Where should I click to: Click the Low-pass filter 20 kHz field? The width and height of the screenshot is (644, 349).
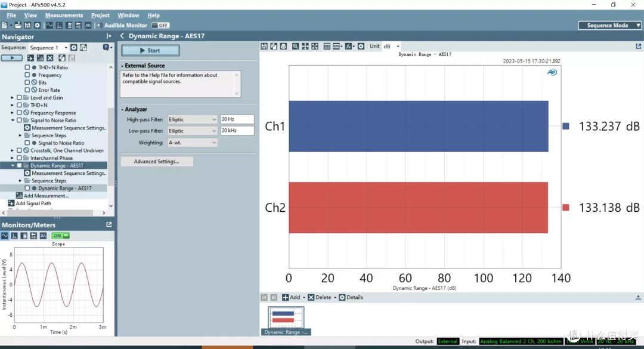(x=237, y=131)
